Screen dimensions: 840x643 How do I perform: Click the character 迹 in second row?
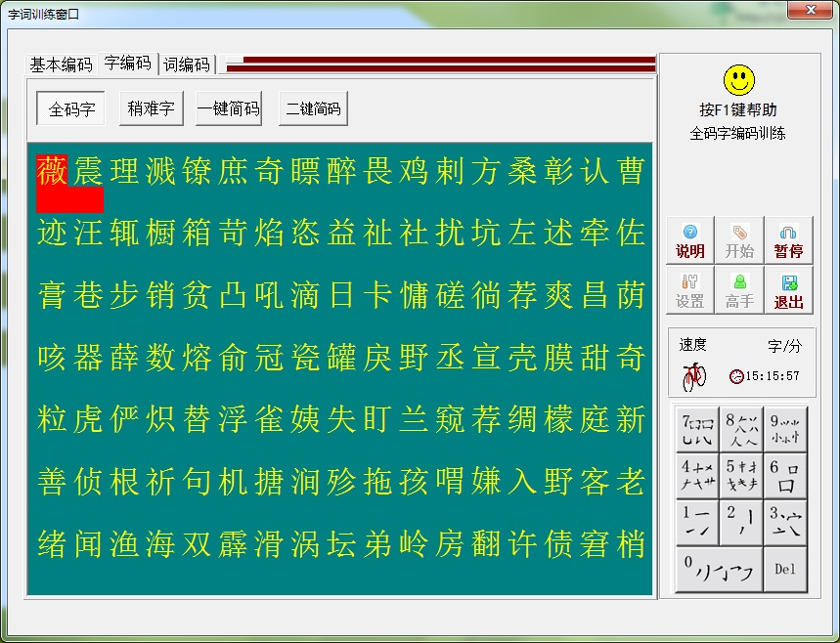pos(52,233)
